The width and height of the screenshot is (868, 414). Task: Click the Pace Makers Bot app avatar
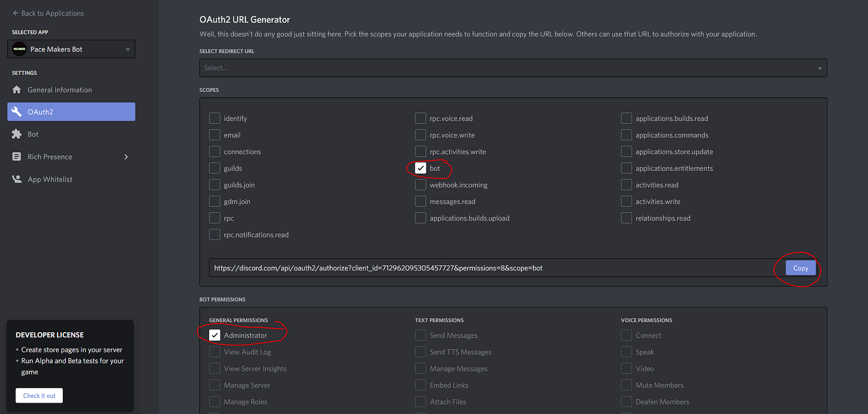tap(19, 49)
